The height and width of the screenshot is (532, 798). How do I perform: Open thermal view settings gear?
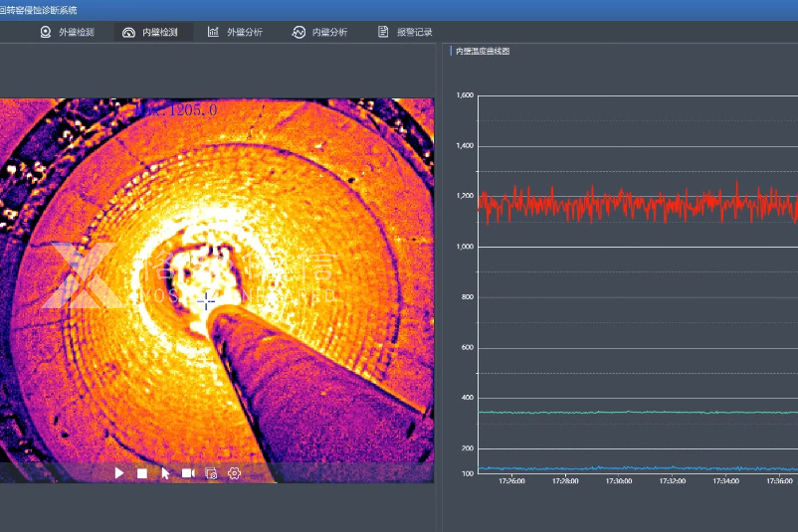tap(235, 473)
